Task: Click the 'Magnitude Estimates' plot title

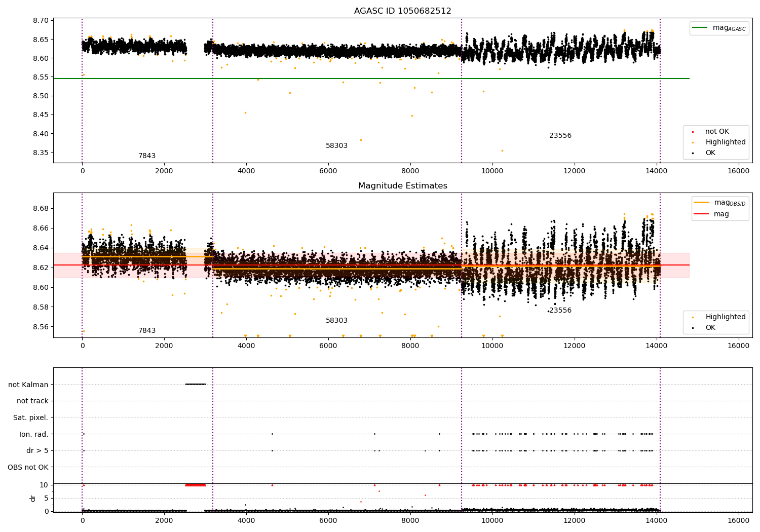Action: pyautogui.click(x=402, y=186)
